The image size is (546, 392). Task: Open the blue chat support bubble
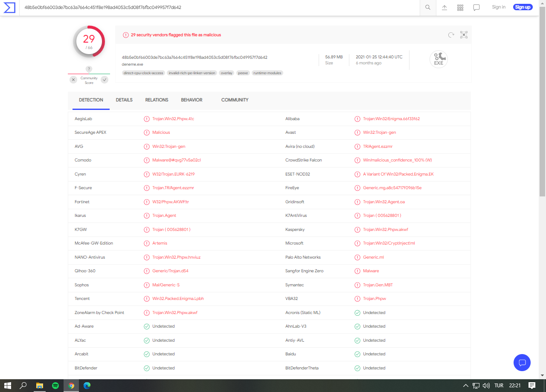[522, 363]
